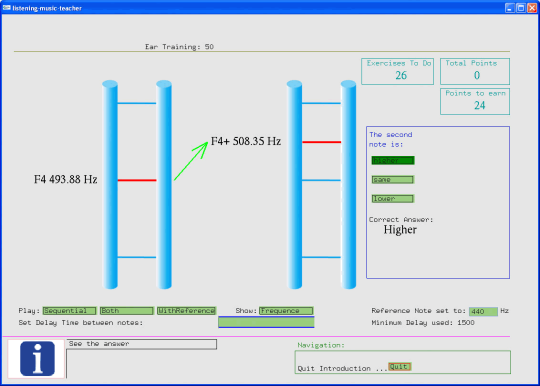Click the Exercises To Do counter box
Viewport: 540px width, 386px height.
(397, 71)
